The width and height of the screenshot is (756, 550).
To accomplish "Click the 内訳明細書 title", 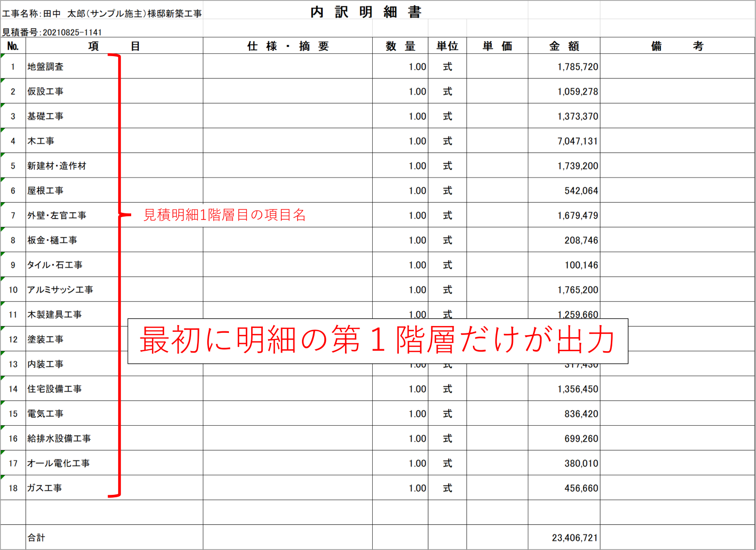I will coord(366,12).
